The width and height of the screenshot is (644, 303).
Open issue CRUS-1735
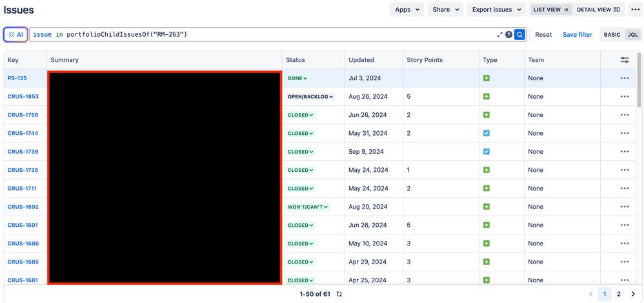[x=23, y=170]
